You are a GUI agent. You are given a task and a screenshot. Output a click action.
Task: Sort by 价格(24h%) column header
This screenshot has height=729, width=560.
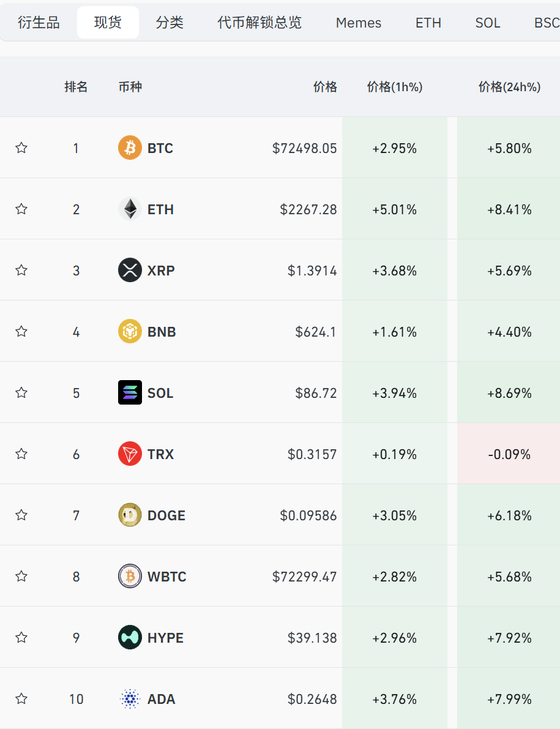pyautogui.click(x=509, y=87)
